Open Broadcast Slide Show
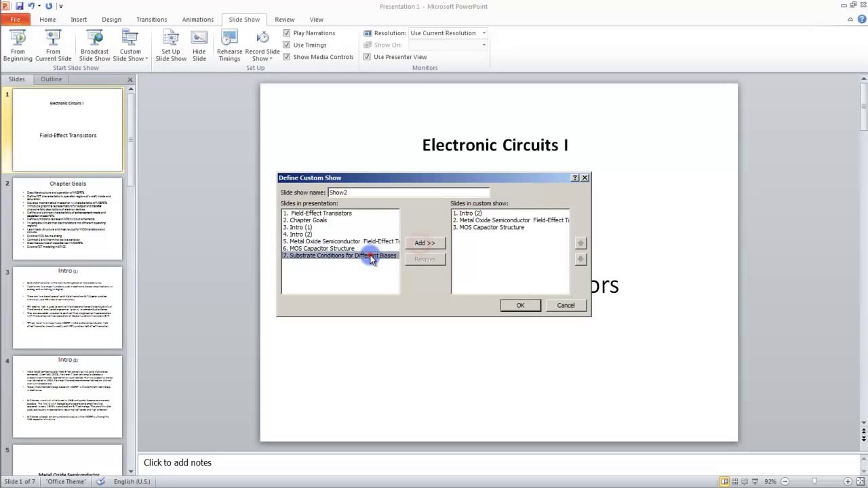868x488 pixels. 94,45
